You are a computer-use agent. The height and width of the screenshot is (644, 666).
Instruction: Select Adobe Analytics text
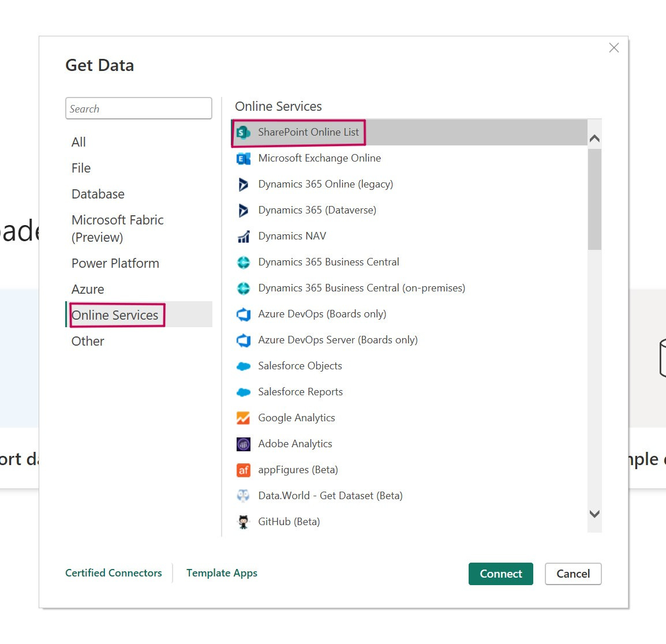click(x=295, y=444)
